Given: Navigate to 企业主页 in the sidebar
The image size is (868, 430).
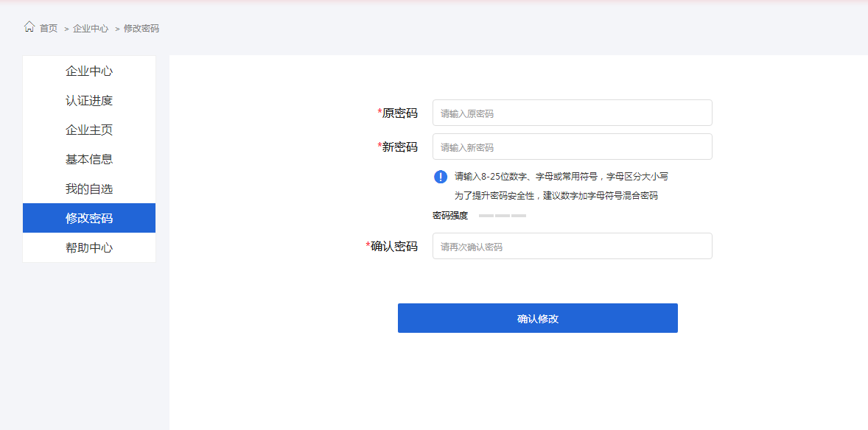Looking at the screenshot, I should coord(89,130).
